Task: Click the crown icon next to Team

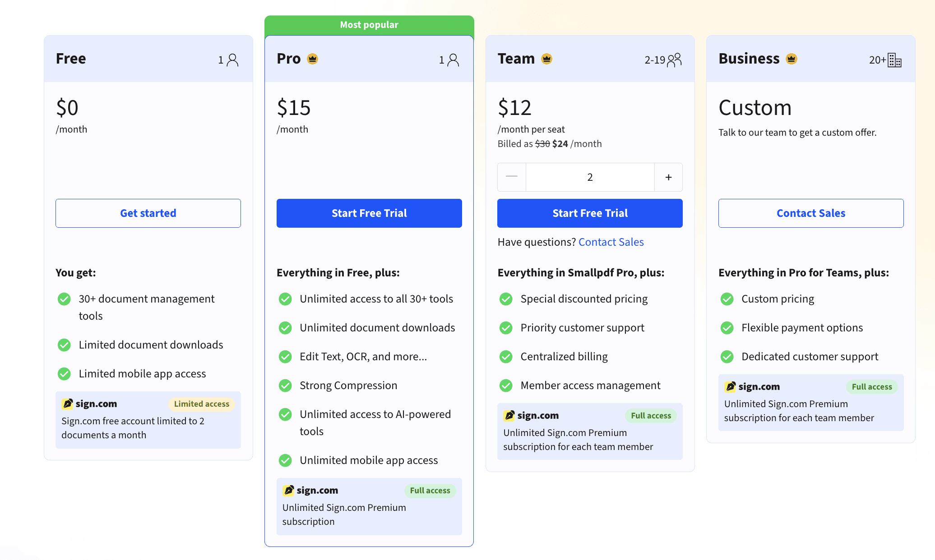Action: point(546,59)
